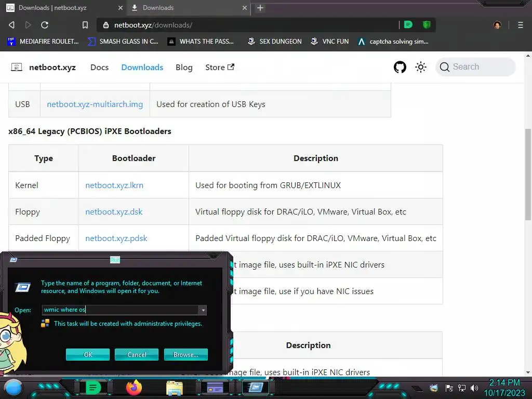
Task: Click the netboot.xyz logo icon
Action: point(16,67)
